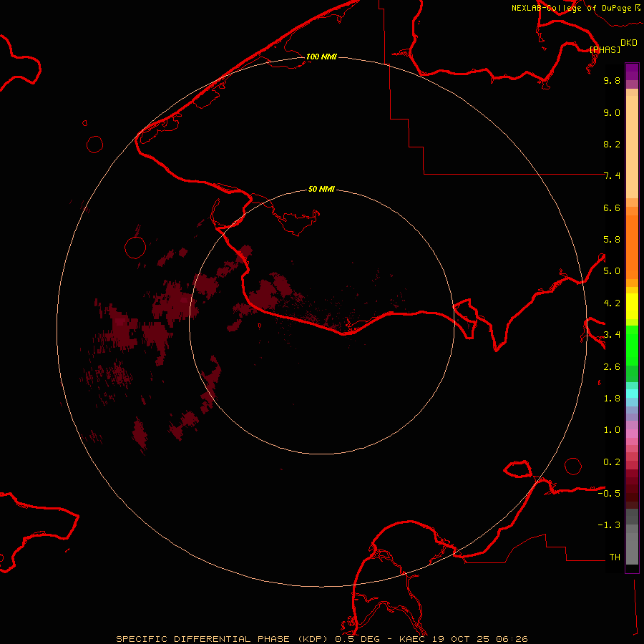Viewport: 644px width, 644px height.
Task: Click the 3.4 scale value
Action: [x=612, y=335]
